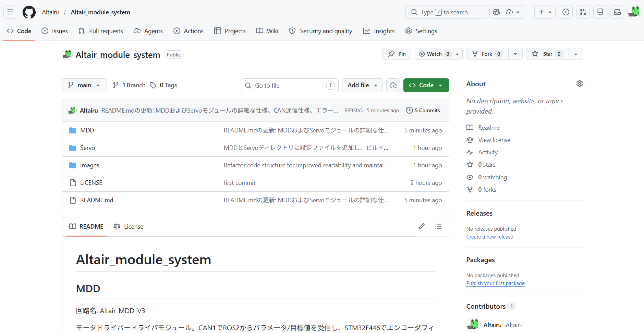Pin this repository to profile

coord(397,54)
